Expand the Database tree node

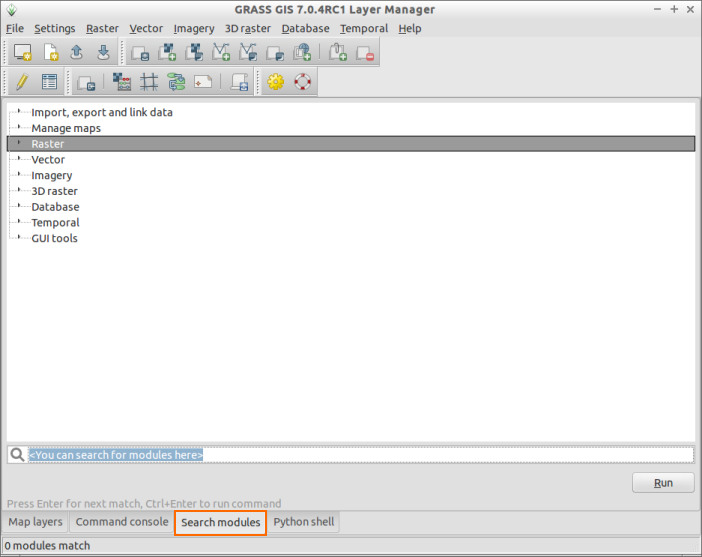pyautogui.click(x=19, y=205)
